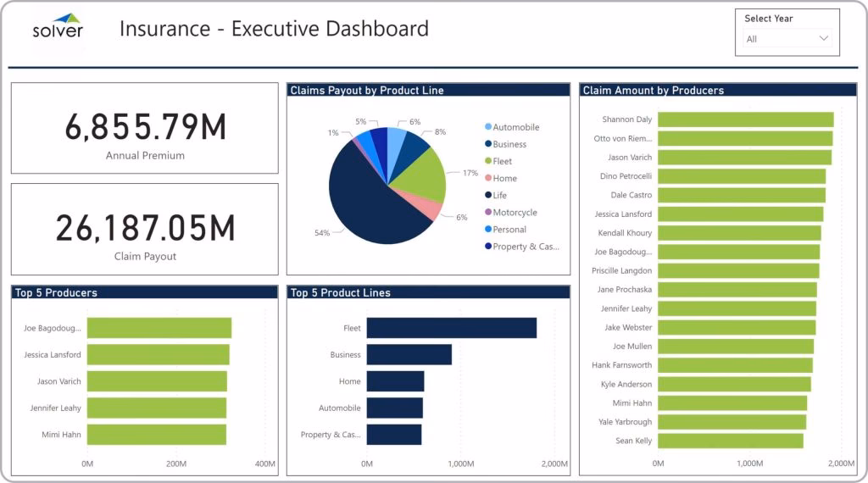Click the Sean Kelly claim amount bar
The image size is (868, 483).
731,441
